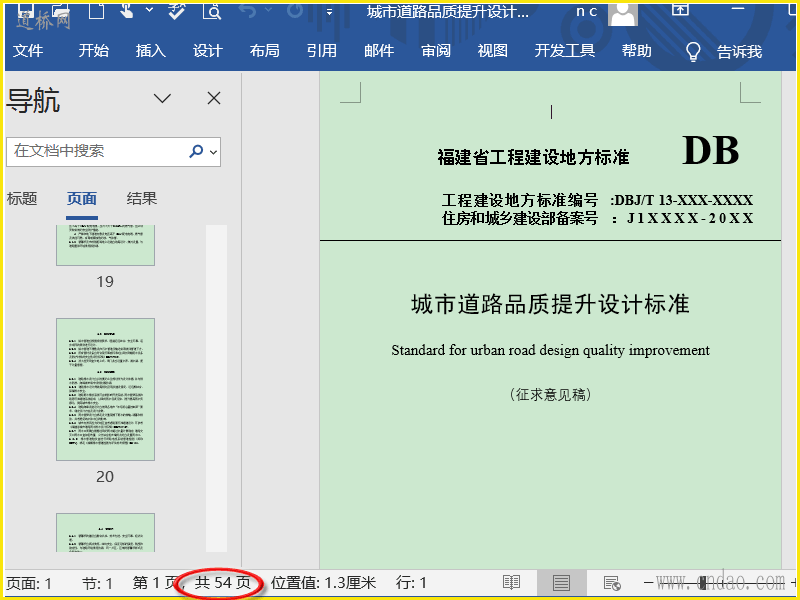Expand the search options dropdown arrow
800x600 pixels.
tap(213, 152)
